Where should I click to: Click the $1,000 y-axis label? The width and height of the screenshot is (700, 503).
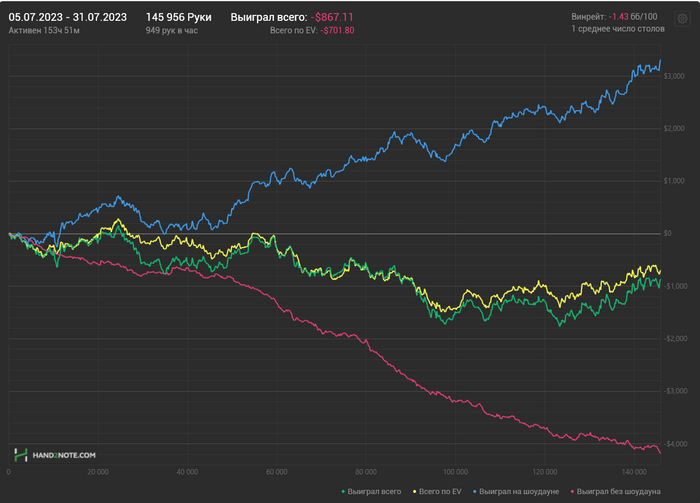tap(674, 181)
